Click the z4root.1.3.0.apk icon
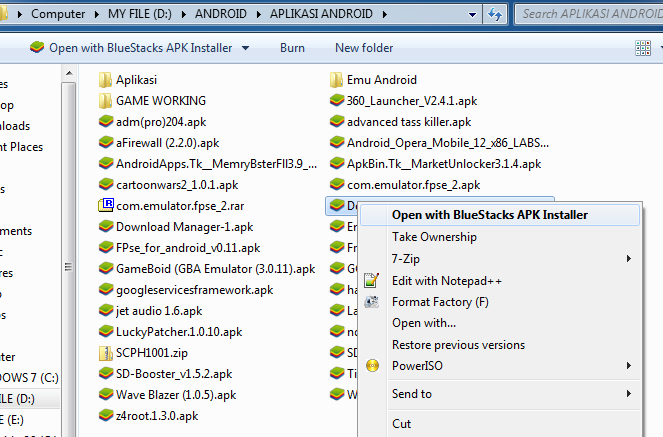The height and width of the screenshot is (437, 663). [106, 415]
